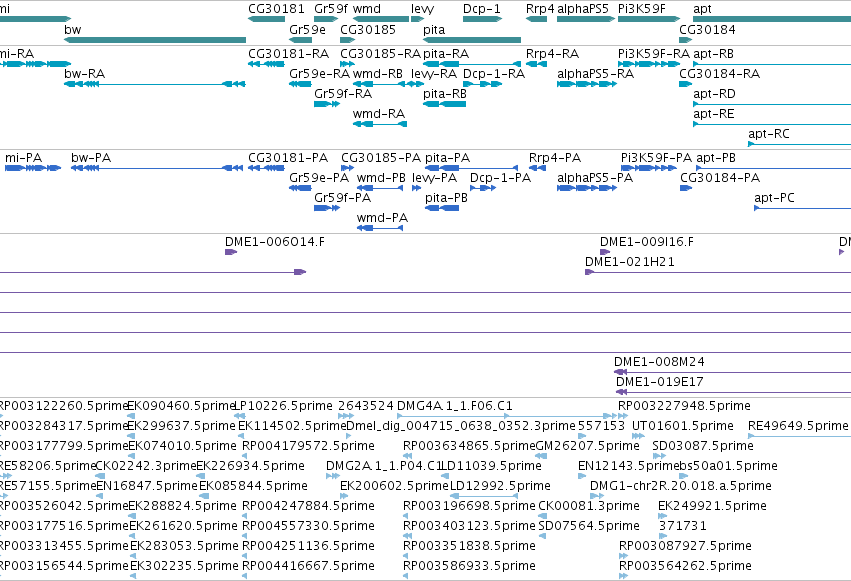Click the Rrp4-PA protein label
Image resolution: width=851 pixels, height=581 pixels.
click(555, 158)
